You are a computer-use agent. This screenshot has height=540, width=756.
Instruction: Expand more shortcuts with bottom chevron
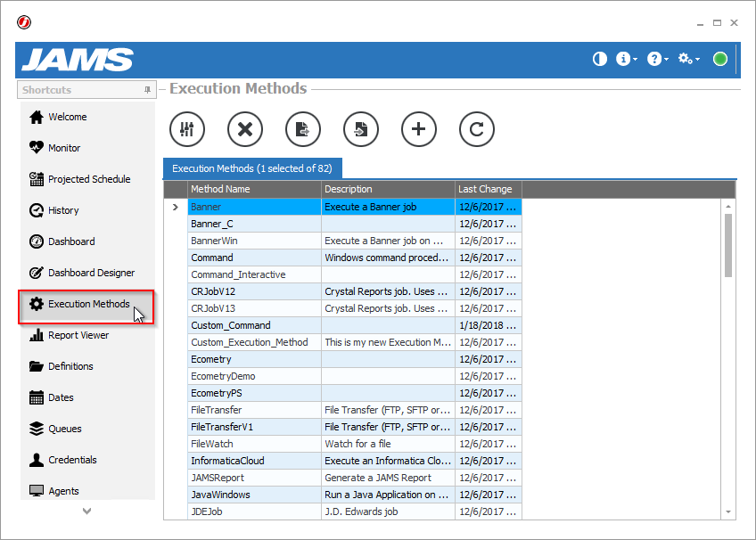[x=86, y=511]
